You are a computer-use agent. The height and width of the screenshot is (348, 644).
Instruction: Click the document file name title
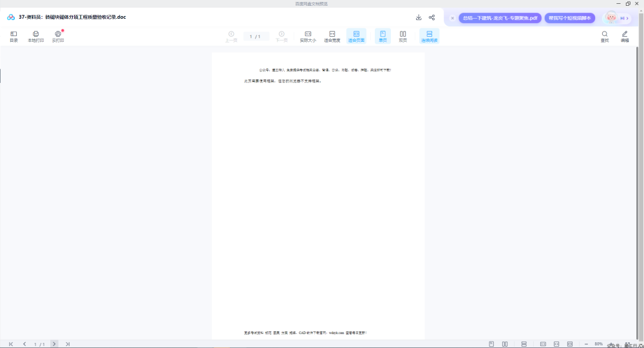72,17
